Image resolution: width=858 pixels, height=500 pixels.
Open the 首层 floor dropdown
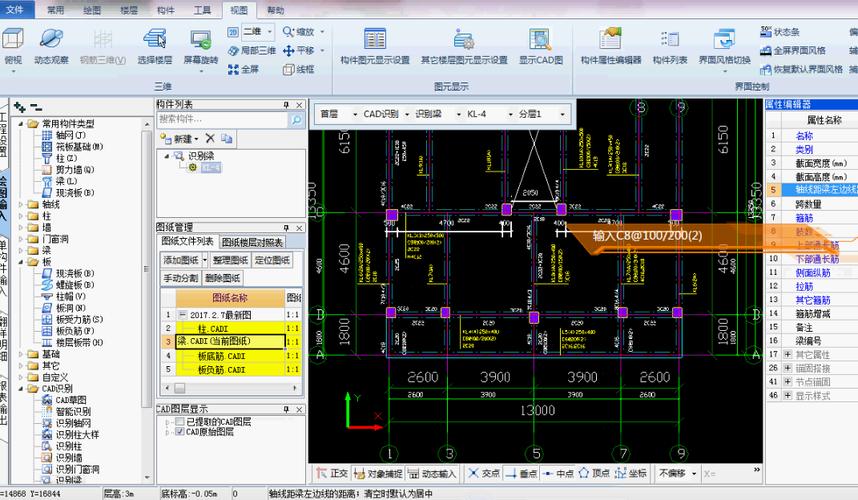(x=336, y=114)
